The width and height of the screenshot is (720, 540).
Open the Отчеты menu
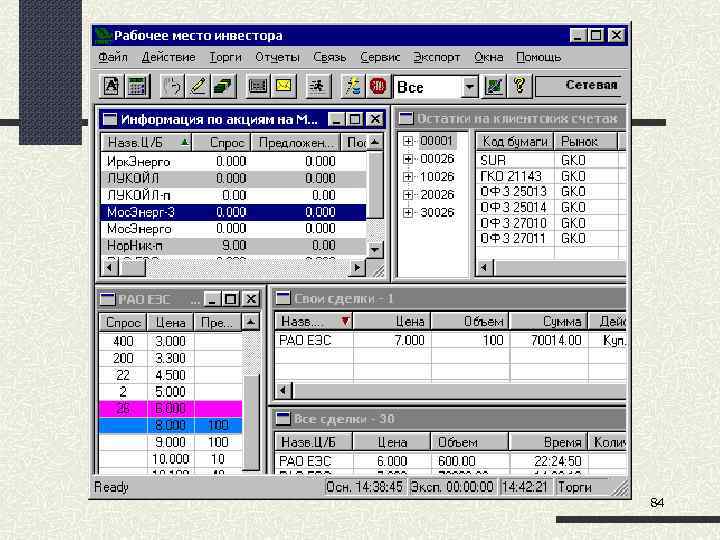(277, 57)
